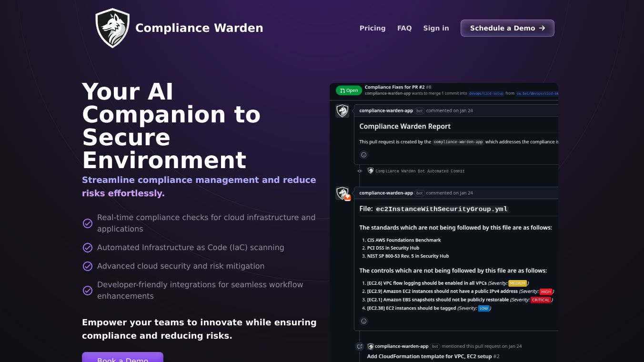Click NIST SP 800-53 Rev. 5 in Security Hub
The image size is (644, 362).
[x=408, y=256]
